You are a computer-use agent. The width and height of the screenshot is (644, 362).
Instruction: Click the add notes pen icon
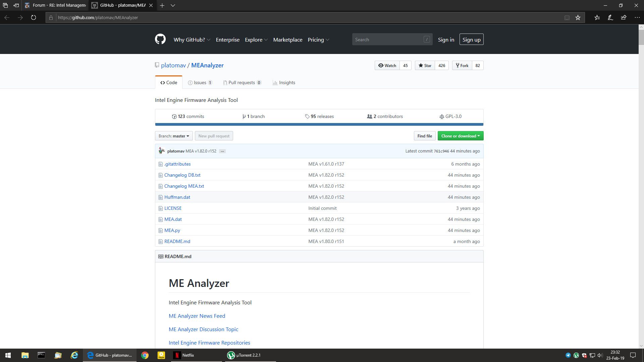610,17
